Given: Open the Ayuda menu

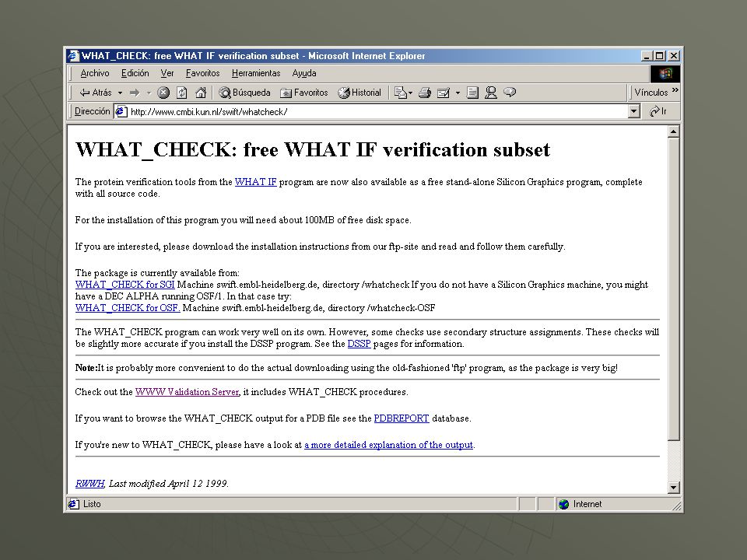Looking at the screenshot, I should [x=304, y=73].
